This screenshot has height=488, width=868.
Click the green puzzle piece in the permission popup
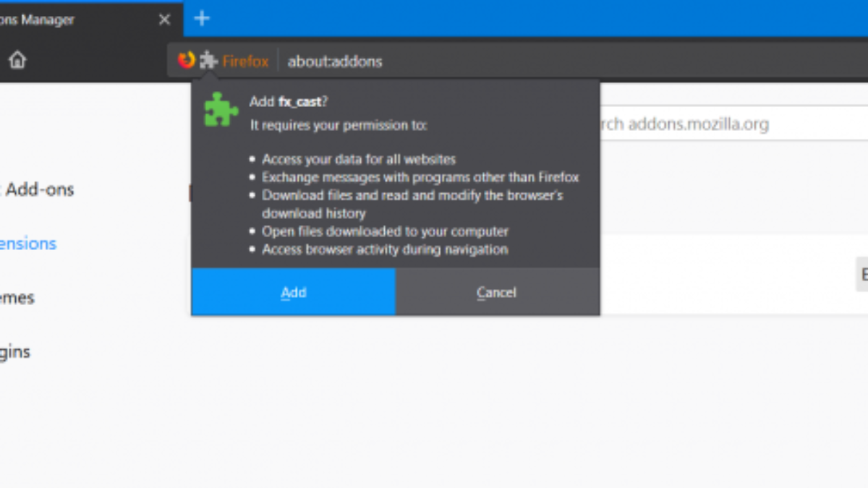(221, 110)
